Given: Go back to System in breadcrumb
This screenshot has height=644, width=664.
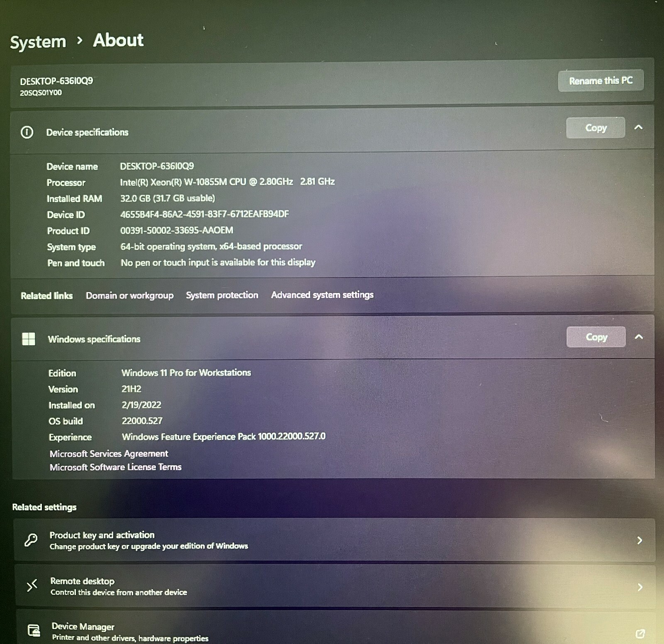Looking at the screenshot, I should tap(38, 42).
